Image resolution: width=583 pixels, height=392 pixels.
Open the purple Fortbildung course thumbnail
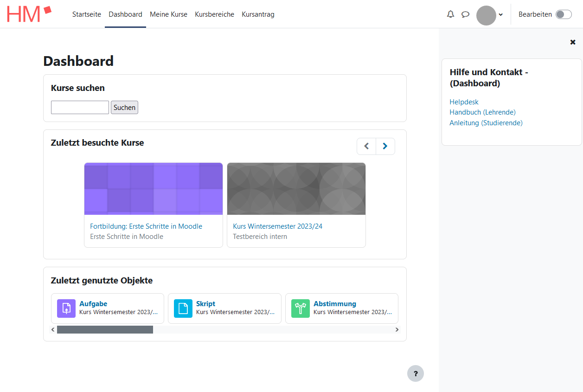(x=154, y=189)
